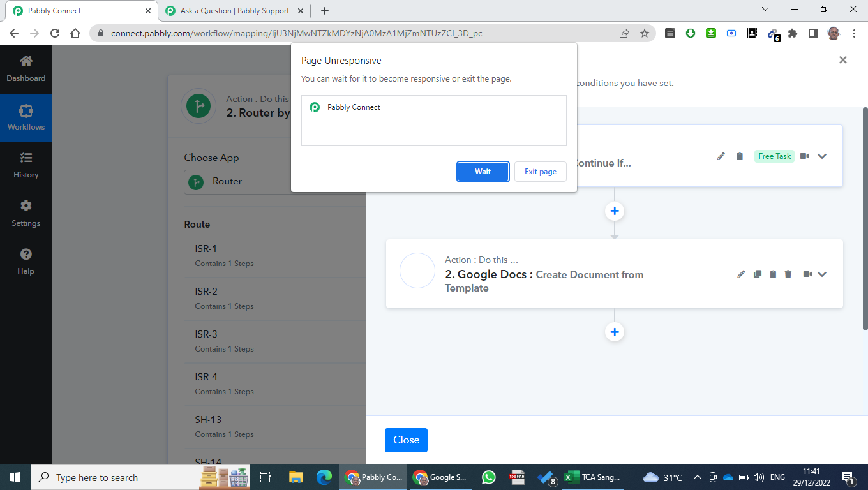Image resolution: width=868 pixels, height=490 pixels.
Task: Open Microsoft Edge from the taskbar
Action: (x=324, y=477)
